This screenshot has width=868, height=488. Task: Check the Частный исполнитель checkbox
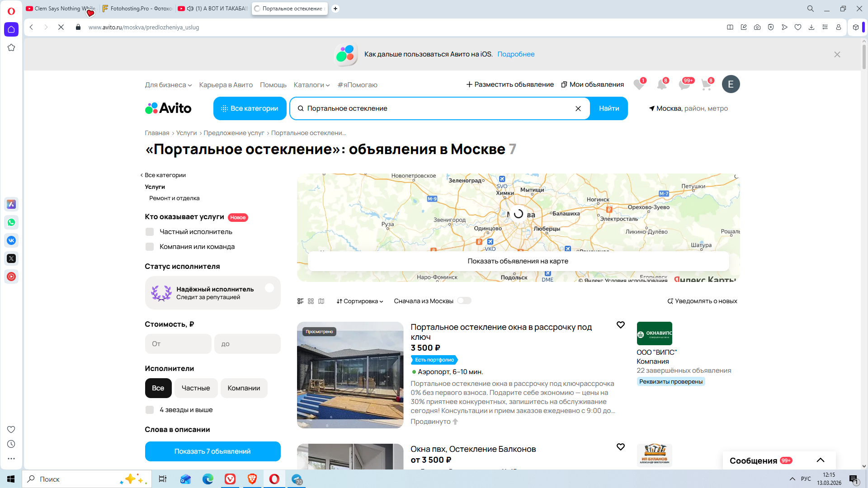[150, 232]
